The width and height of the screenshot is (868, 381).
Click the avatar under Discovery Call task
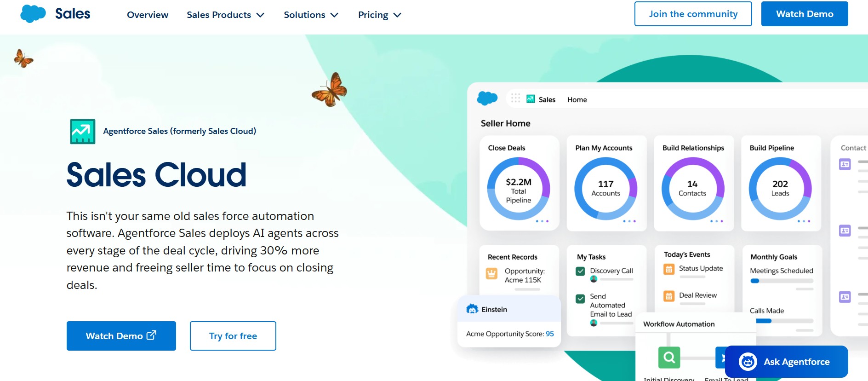(594, 279)
